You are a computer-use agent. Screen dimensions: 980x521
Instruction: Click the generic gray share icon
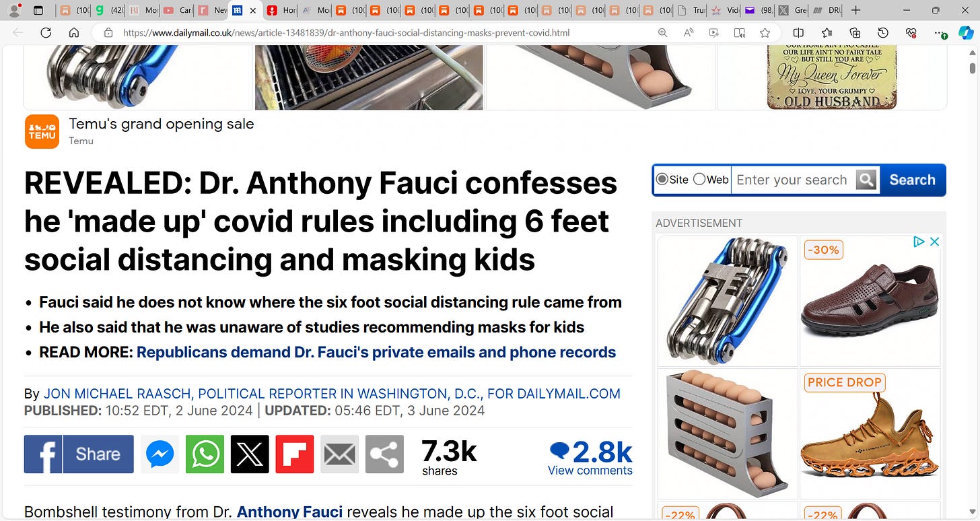pos(384,454)
